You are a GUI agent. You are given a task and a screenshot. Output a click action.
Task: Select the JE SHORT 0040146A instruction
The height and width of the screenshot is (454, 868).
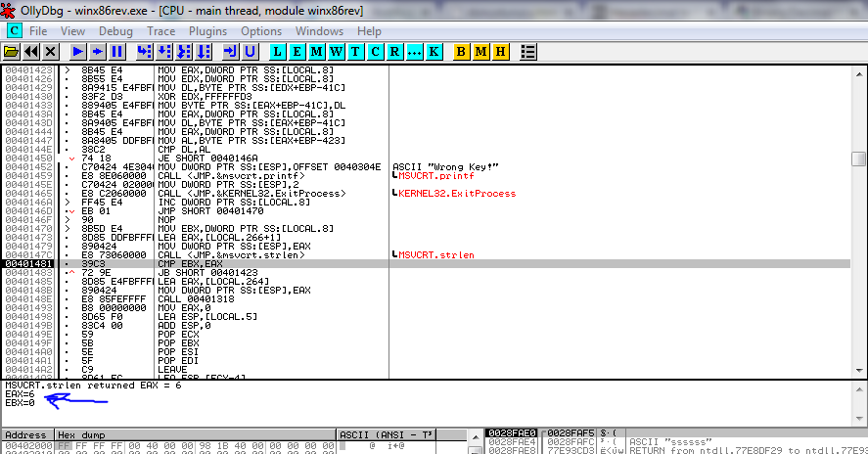(207, 159)
